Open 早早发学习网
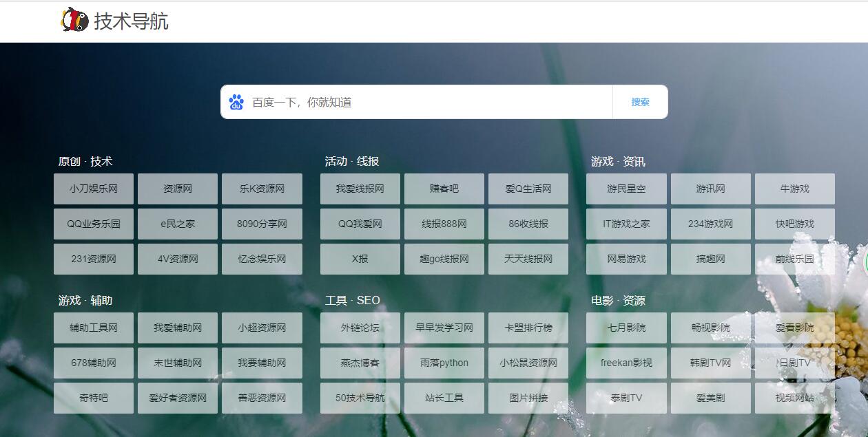Image resolution: width=868 pixels, height=437 pixels. click(x=444, y=328)
